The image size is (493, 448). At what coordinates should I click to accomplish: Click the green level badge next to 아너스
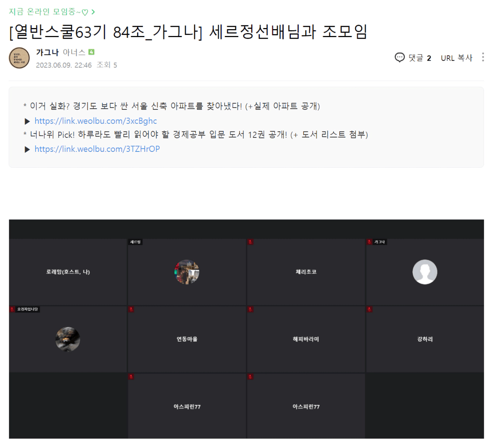[x=91, y=52]
